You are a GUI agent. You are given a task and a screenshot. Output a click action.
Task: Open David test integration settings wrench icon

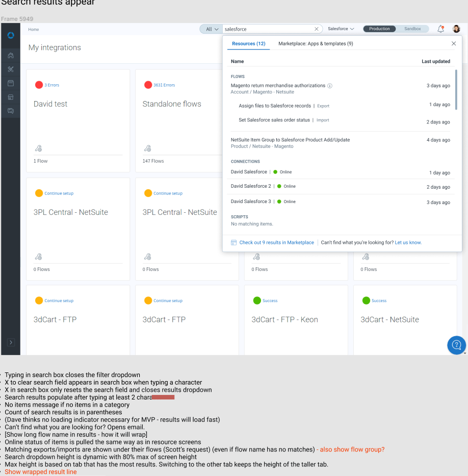38,148
